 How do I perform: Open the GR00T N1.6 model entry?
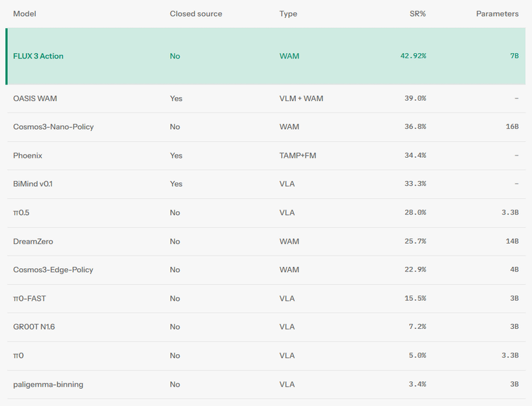tap(34, 327)
